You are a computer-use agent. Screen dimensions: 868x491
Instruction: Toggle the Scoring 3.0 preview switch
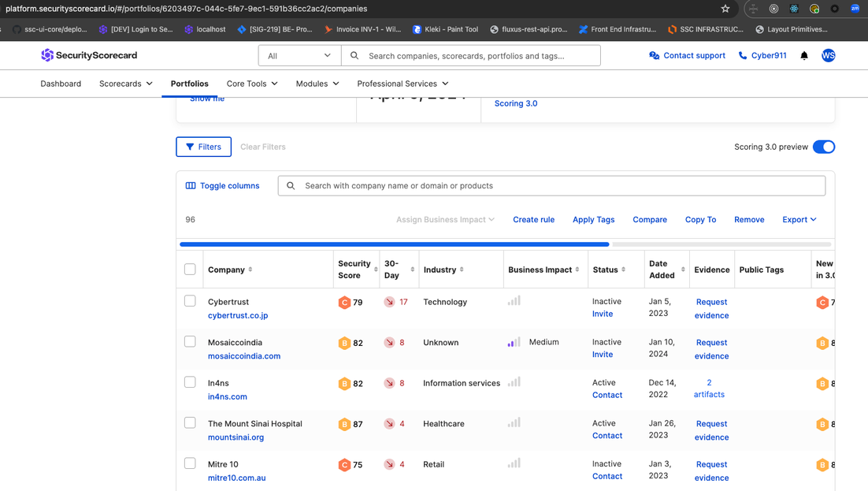[x=824, y=147]
